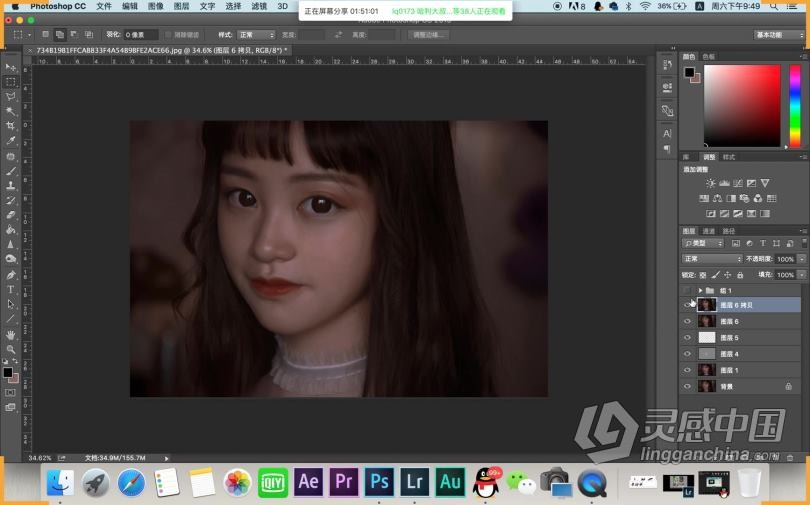Screen dimensions: 810x505
Task: Select the Crop tool
Action: [10, 125]
